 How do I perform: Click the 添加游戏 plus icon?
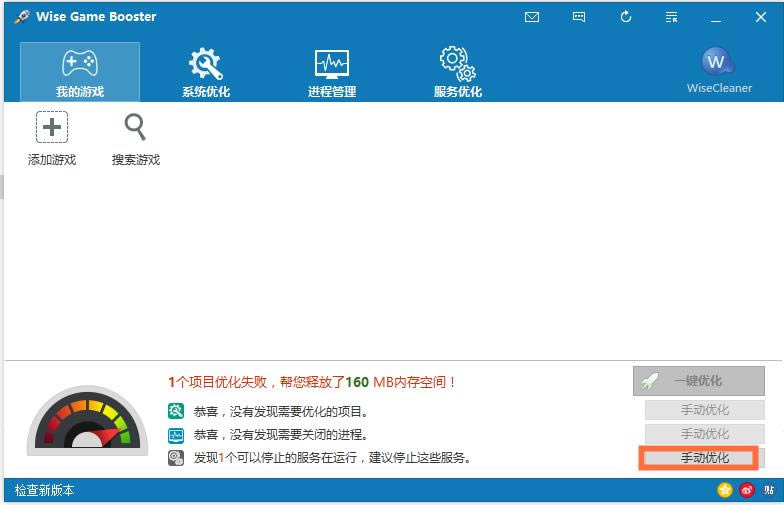52,127
